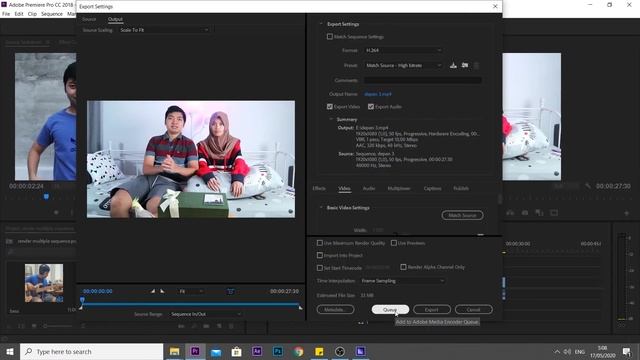Click the Queue button
640x360 pixels.
click(x=390, y=309)
